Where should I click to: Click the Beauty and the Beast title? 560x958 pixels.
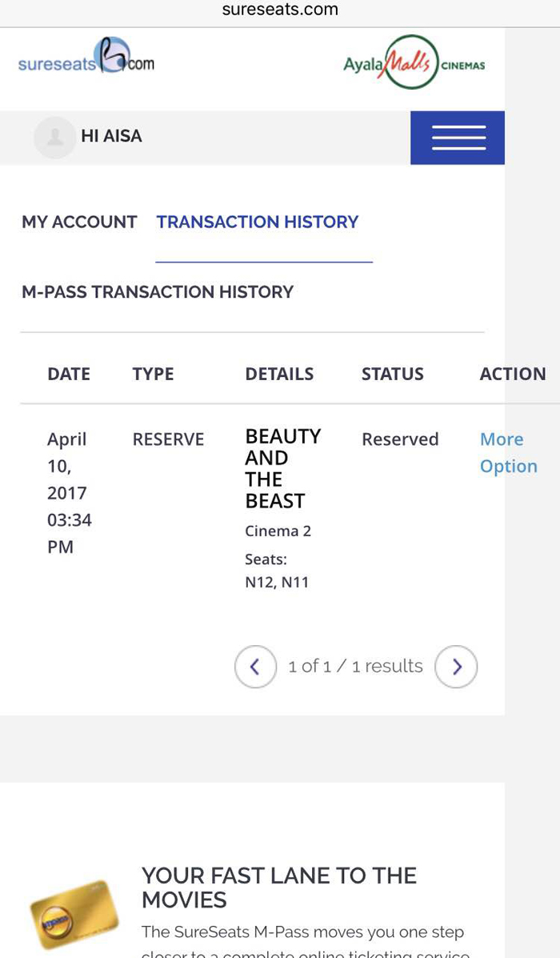coord(282,468)
